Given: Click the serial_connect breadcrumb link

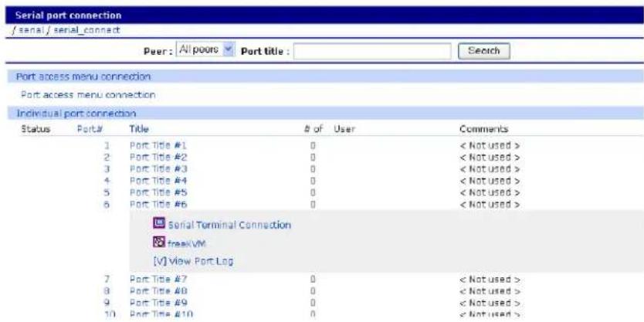Looking at the screenshot, I should click(86, 30).
